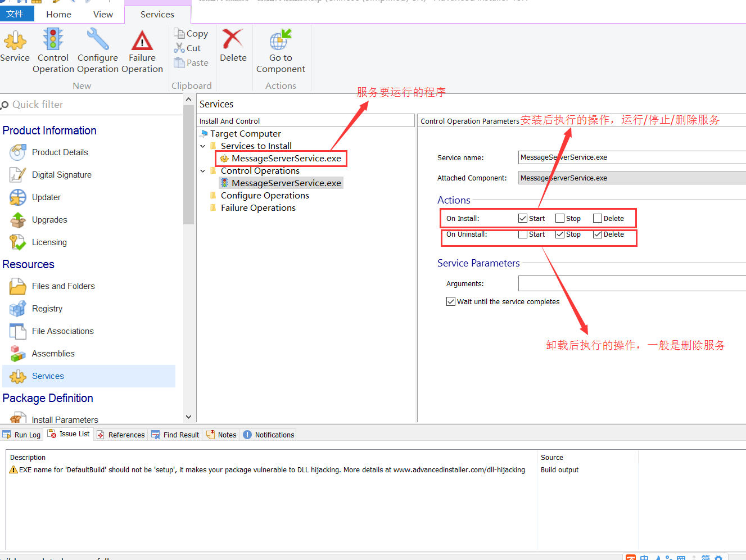
Task: Add a Control Operation from ribbon
Action: tap(53, 51)
